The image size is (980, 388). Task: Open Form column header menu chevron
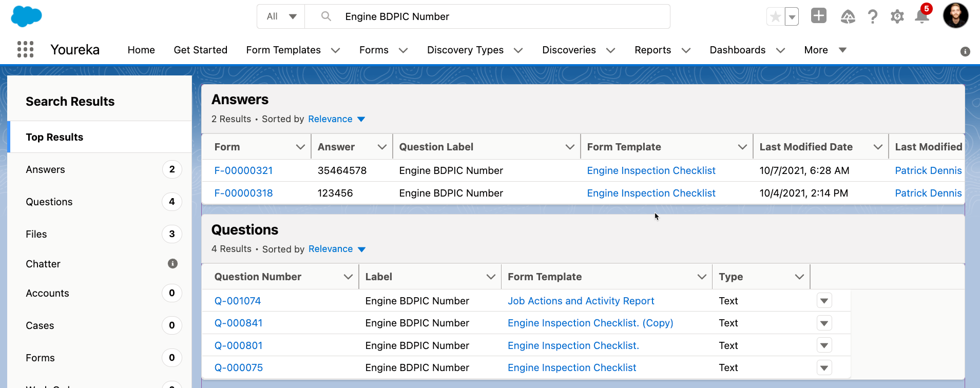coord(300,147)
